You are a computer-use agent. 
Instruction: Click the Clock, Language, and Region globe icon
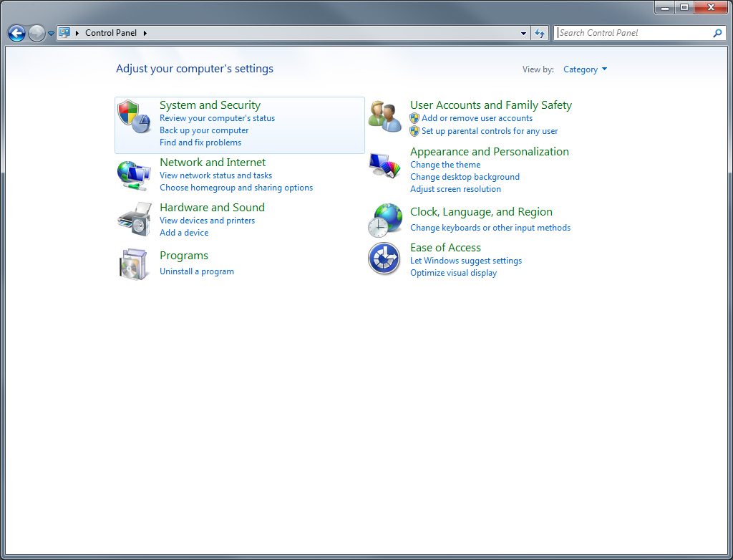point(384,220)
